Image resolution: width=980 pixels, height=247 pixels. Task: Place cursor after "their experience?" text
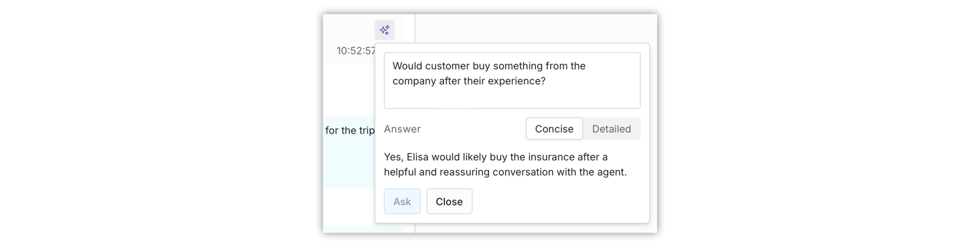pos(546,81)
